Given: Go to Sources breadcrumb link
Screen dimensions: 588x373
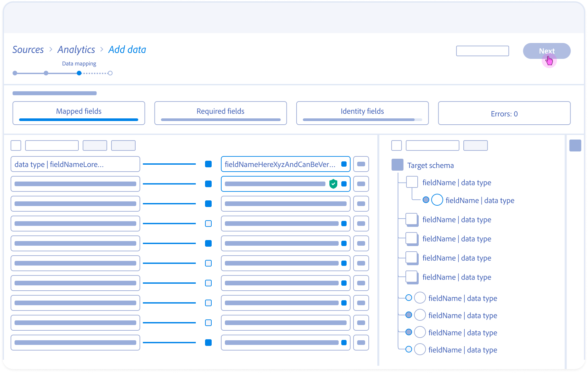Looking at the screenshot, I should pos(28,50).
